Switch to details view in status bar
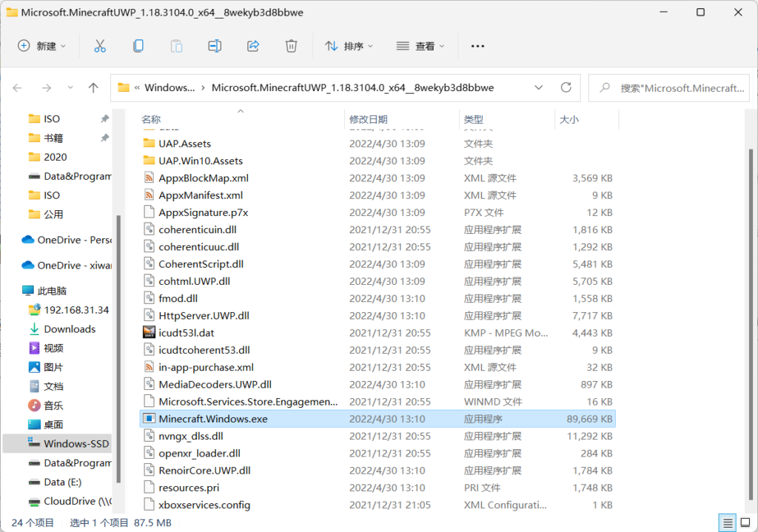This screenshot has height=532, width=758. point(728,522)
